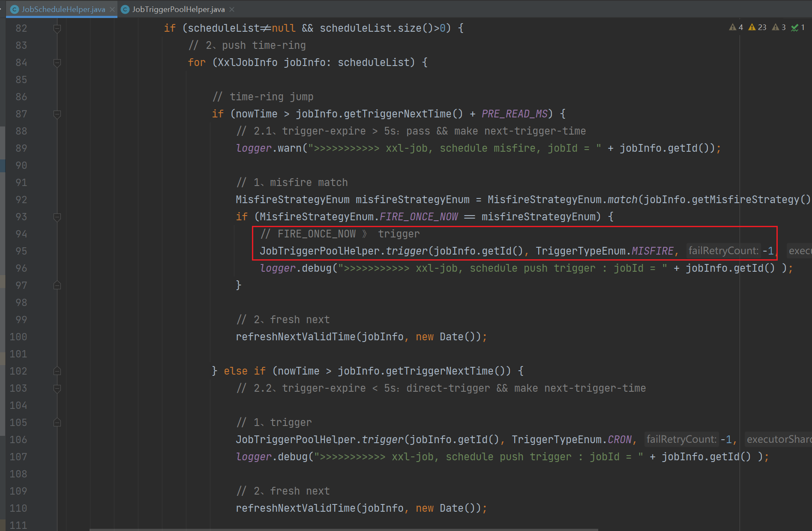
Task: Click refreshNextValidTime call on line 100
Action: (296, 337)
